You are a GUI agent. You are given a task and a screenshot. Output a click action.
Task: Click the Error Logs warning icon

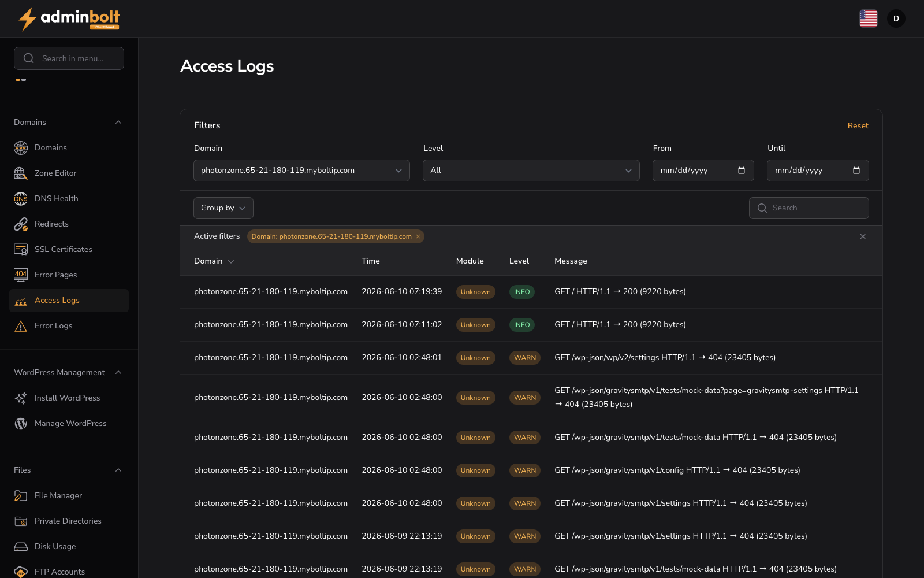click(21, 326)
